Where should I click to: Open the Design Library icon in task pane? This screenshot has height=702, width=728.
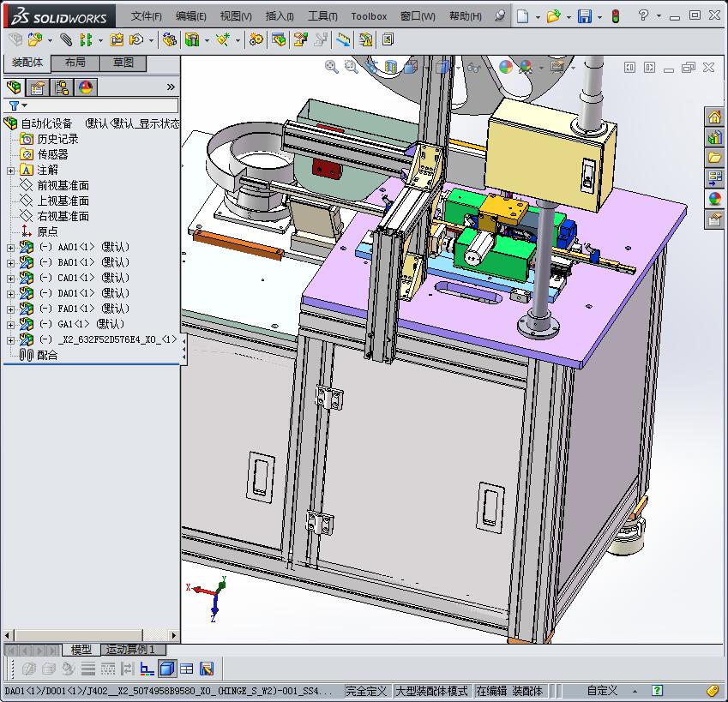tap(714, 137)
